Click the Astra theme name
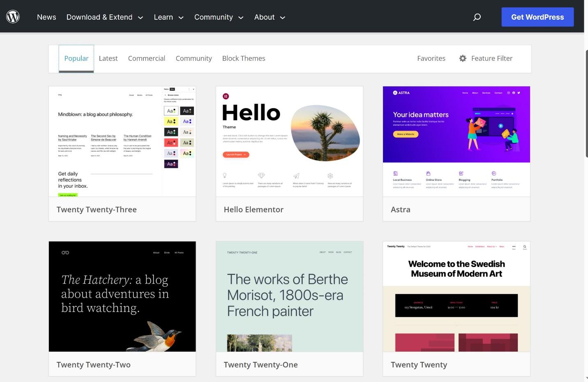The height and width of the screenshot is (382, 588). tap(401, 209)
